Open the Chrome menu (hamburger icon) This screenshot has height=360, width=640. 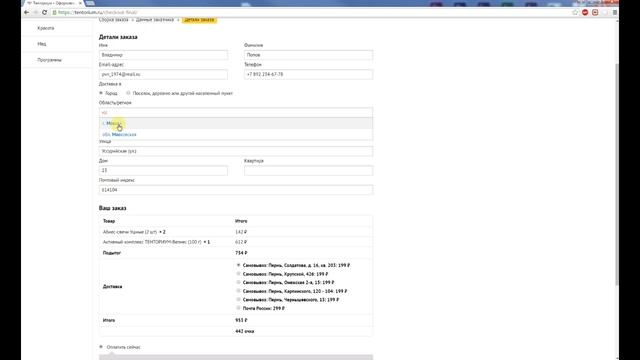pyautogui.click(x=615, y=12)
